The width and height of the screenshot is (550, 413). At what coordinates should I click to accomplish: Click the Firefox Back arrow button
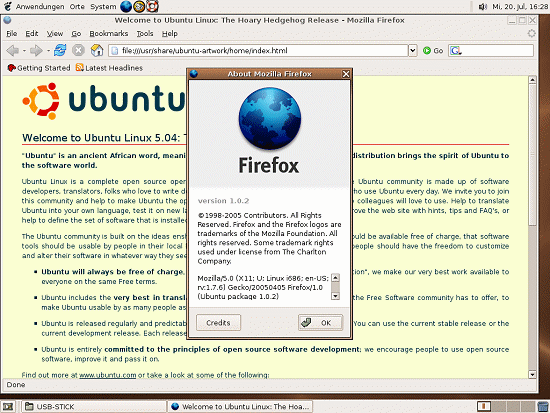tap(12, 51)
